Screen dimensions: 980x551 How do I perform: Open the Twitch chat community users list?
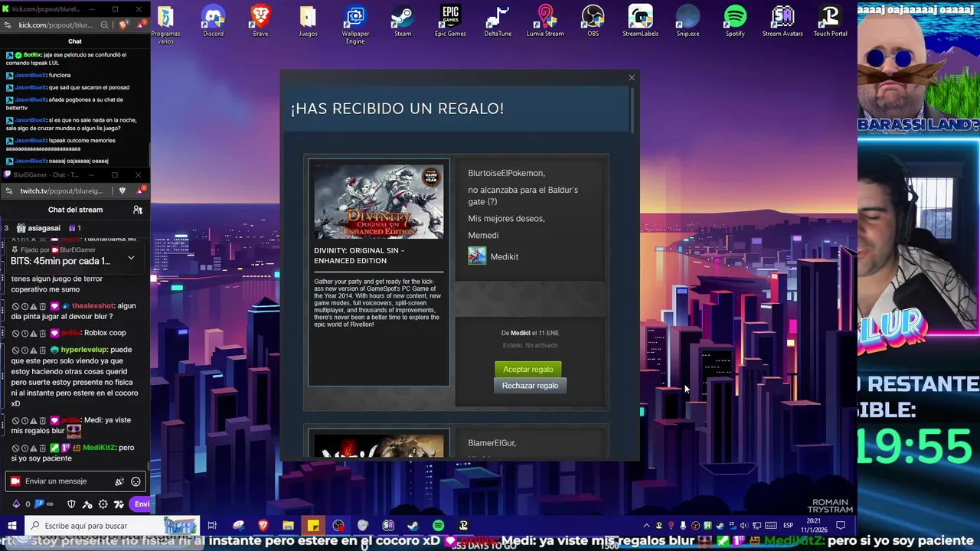pos(138,210)
